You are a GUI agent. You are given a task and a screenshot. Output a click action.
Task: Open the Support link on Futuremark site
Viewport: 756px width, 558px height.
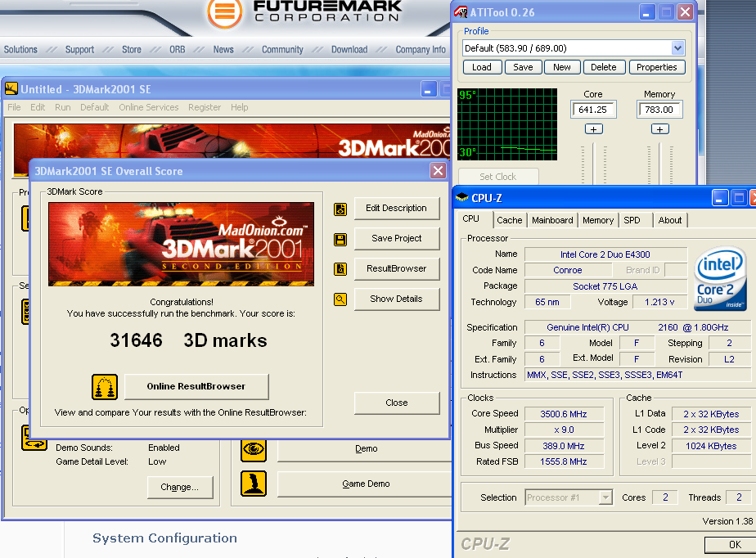coord(79,49)
